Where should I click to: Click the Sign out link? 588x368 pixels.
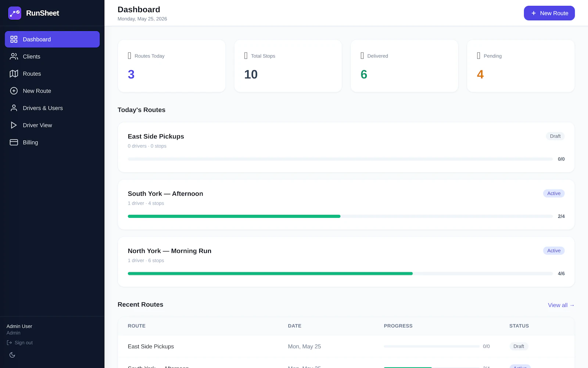coord(20,343)
